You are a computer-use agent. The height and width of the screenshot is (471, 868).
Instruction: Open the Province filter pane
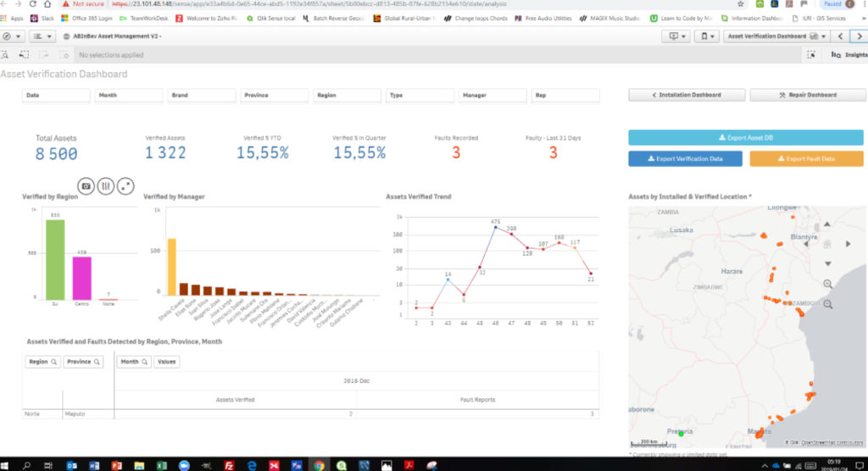click(275, 96)
